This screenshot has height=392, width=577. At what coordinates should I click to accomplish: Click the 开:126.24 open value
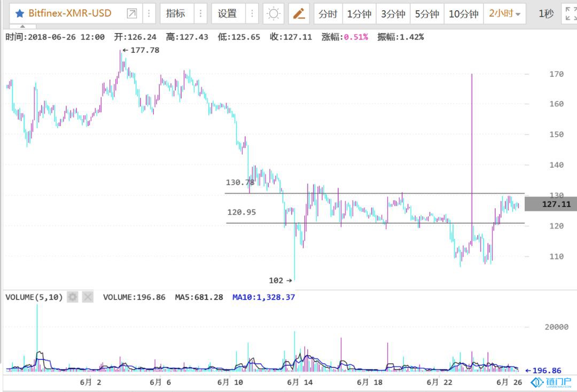pyautogui.click(x=135, y=37)
